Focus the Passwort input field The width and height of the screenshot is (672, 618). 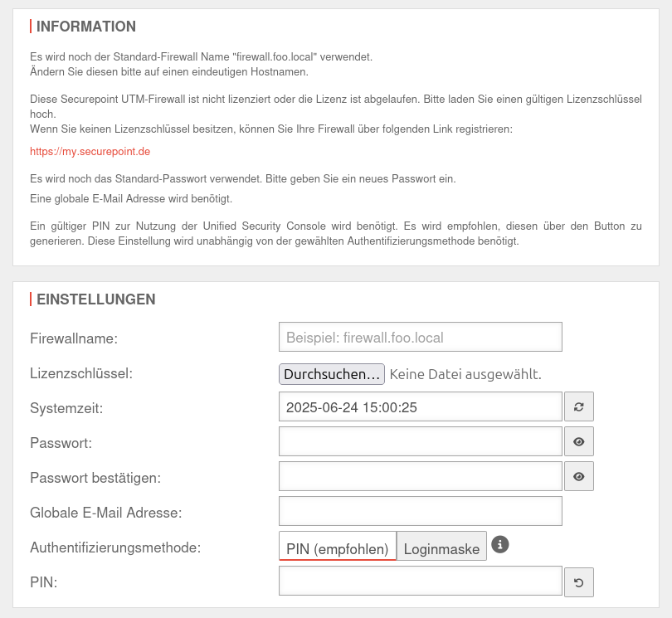(421, 441)
